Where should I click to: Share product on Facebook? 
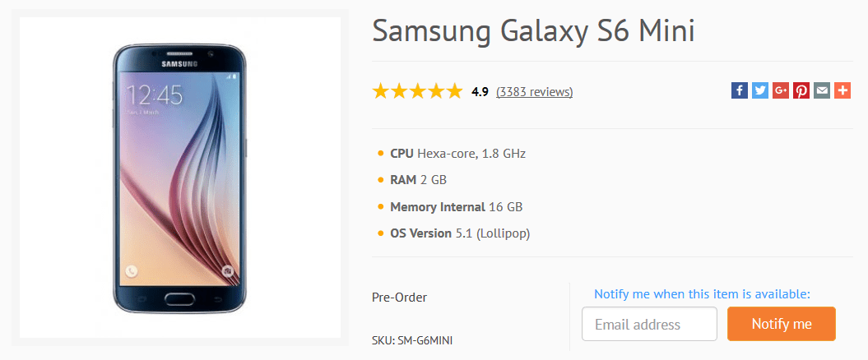739,91
